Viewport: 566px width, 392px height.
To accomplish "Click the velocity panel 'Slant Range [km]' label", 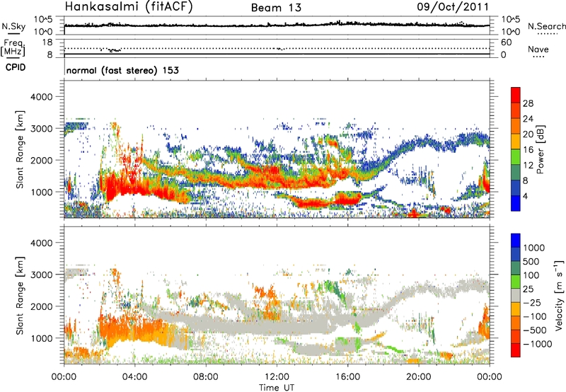I will (x=20, y=296).
